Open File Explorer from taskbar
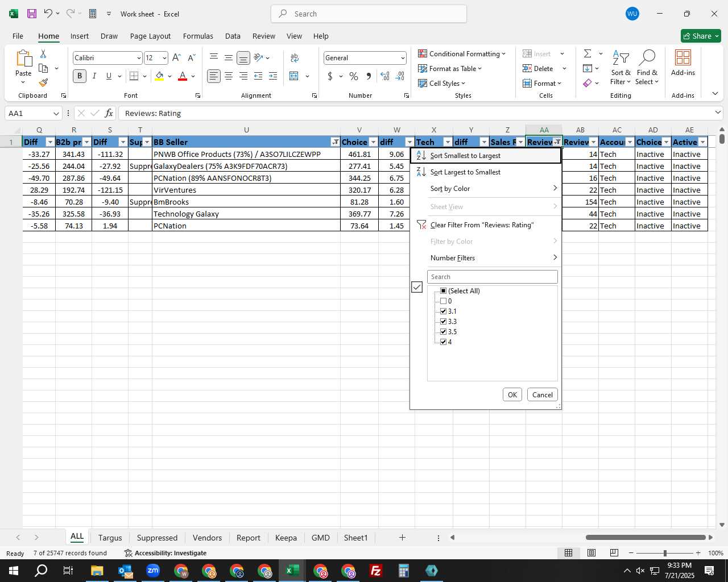 [x=97, y=571]
